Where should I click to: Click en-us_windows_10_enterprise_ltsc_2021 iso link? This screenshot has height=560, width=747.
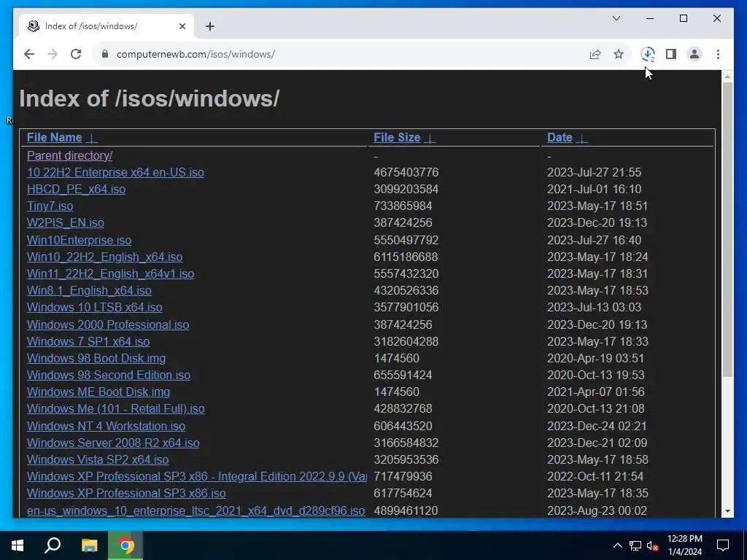pos(196,510)
